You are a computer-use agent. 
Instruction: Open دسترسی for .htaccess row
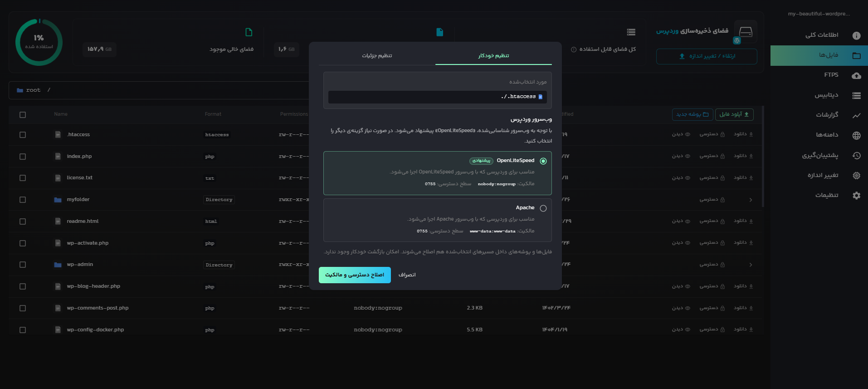[712, 134]
